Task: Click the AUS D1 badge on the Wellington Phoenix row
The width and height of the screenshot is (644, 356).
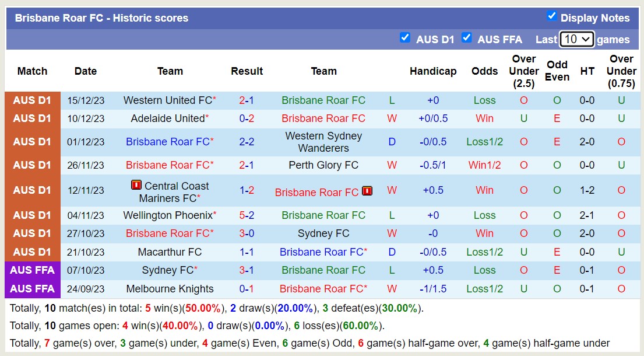Action: click(32, 215)
